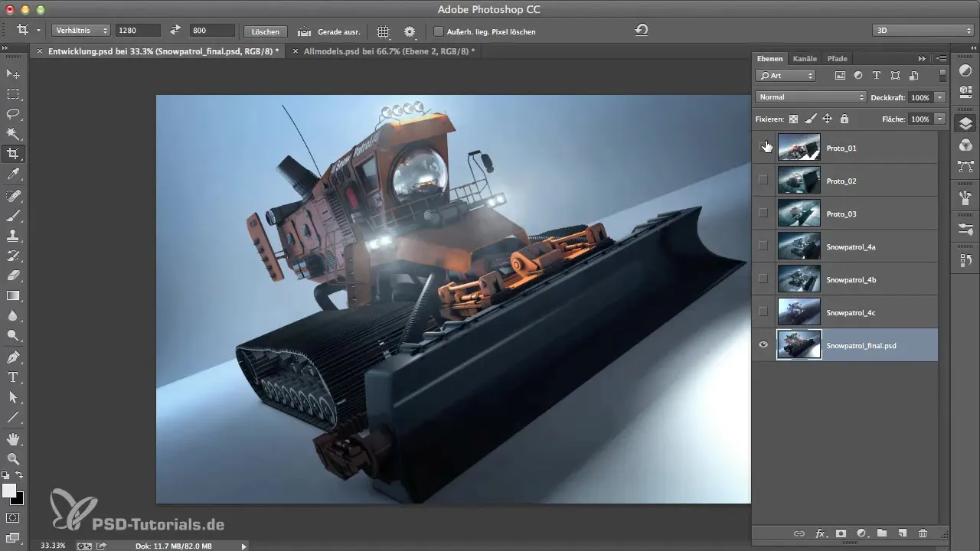
Task: Open the Normal blend mode dropdown
Action: [811, 97]
